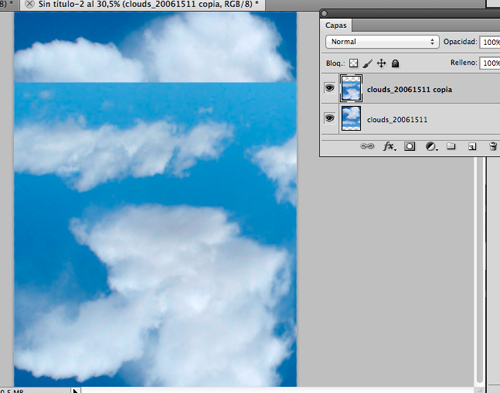Click the vertical scrollbar beside canvas
Image resolution: width=500 pixels, height=393 pixels.
(480, 270)
